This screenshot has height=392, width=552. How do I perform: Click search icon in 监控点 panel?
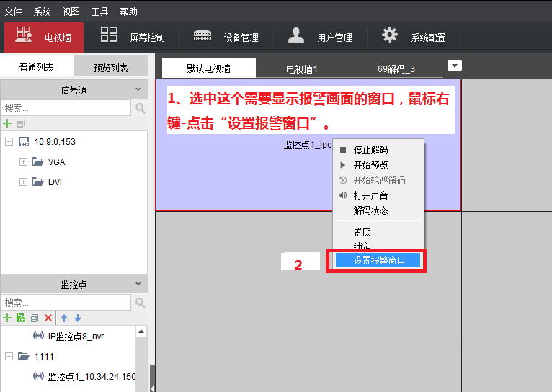(x=140, y=303)
